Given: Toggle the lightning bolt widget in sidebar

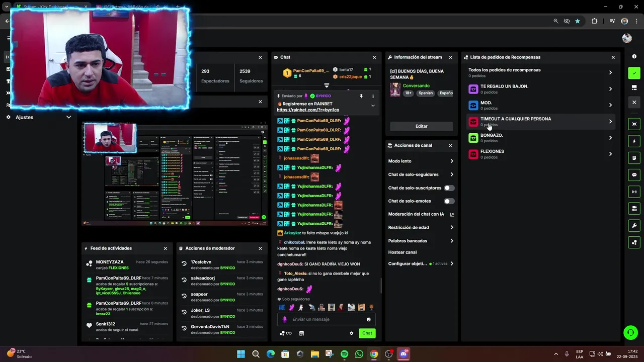Looking at the screenshot, I should click(634, 141).
